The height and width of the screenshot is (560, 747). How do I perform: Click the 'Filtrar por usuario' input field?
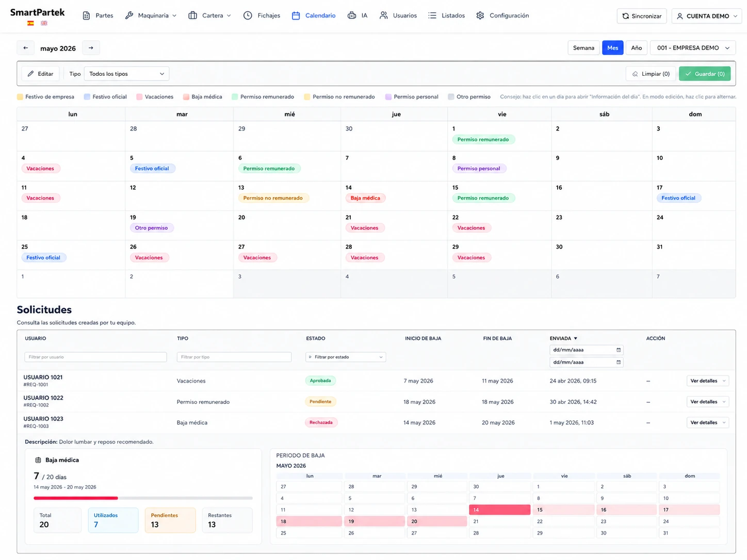[95, 357]
